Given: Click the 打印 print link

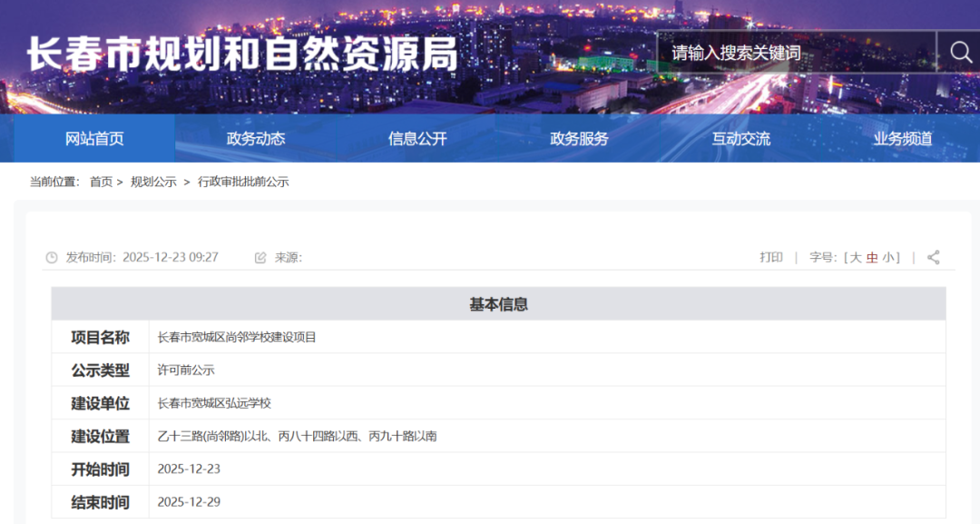Looking at the screenshot, I should point(772,257).
